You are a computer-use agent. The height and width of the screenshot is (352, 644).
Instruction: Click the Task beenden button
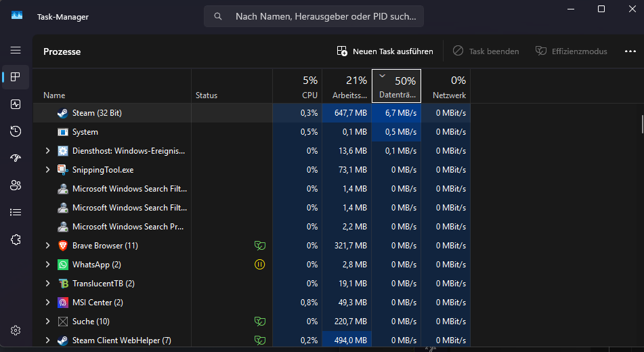point(486,51)
